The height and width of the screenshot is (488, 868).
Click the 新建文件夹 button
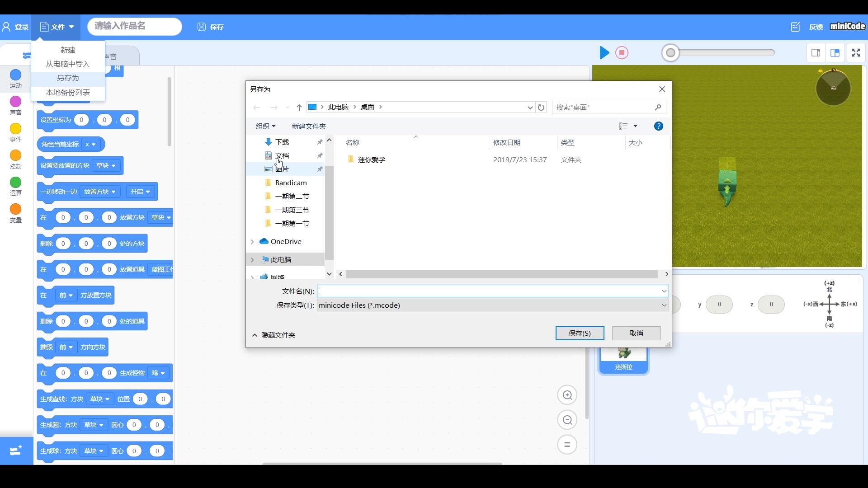(x=309, y=127)
